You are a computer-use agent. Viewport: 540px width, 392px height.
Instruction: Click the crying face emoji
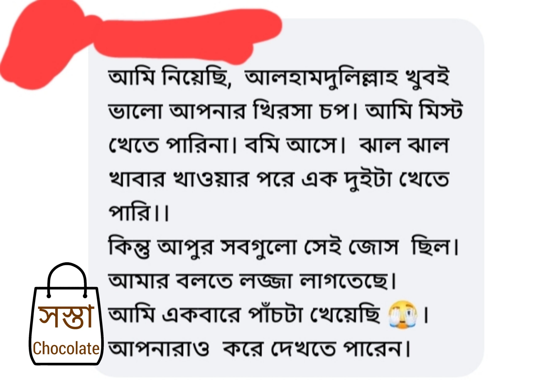tap(402, 314)
